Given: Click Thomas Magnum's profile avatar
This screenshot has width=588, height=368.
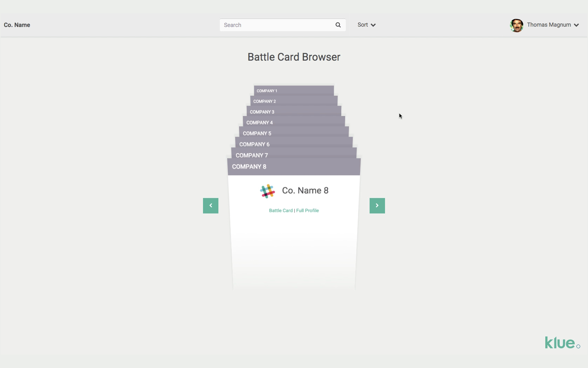Looking at the screenshot, I should click(517, 25).
